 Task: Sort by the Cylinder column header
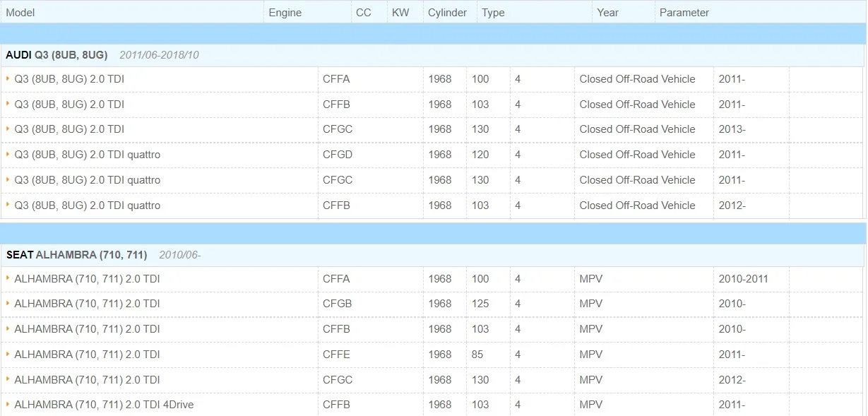click(x=447, y=13)
